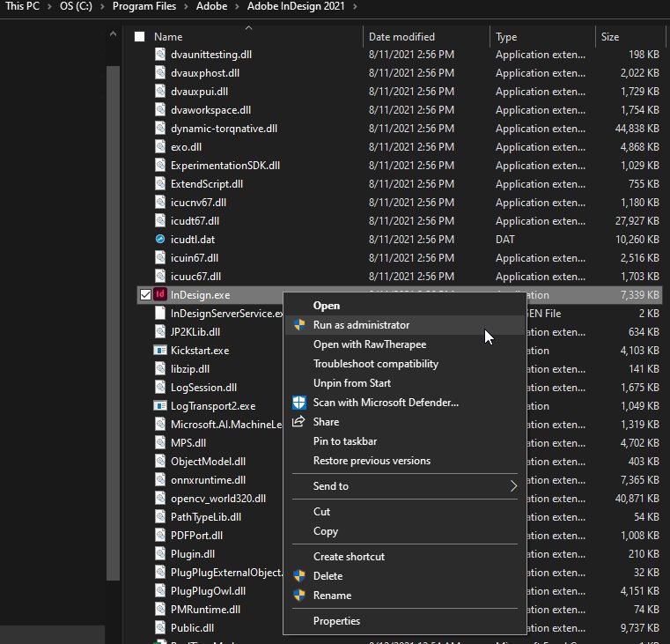Image resolution: width=670 pixels, height=644 pixels.
Task: Click the navigation pane vertical scrollbar thumb
Action: (114, 322)
